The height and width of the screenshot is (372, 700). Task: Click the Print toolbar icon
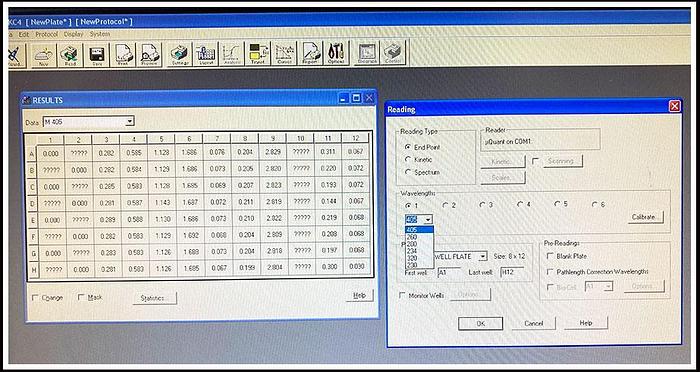(x=122, y=54)
